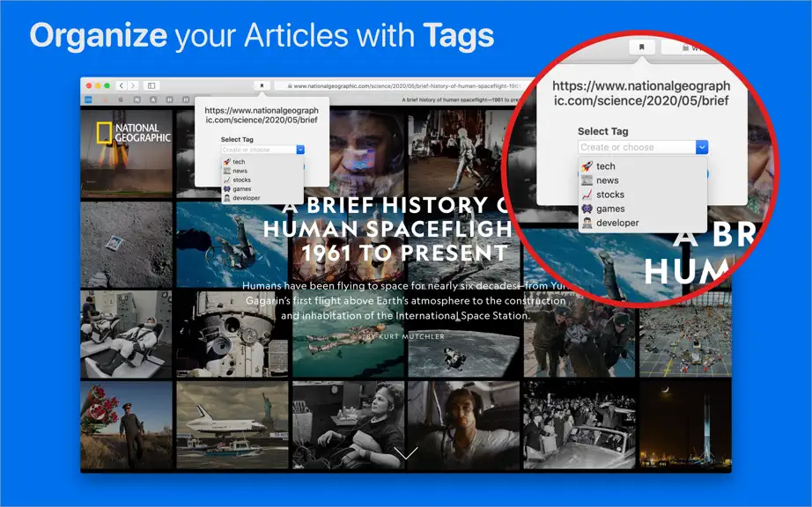This screenshot has height=507, width=812.
Task: Click the down chevron below the article
Action: pos(405,453)
